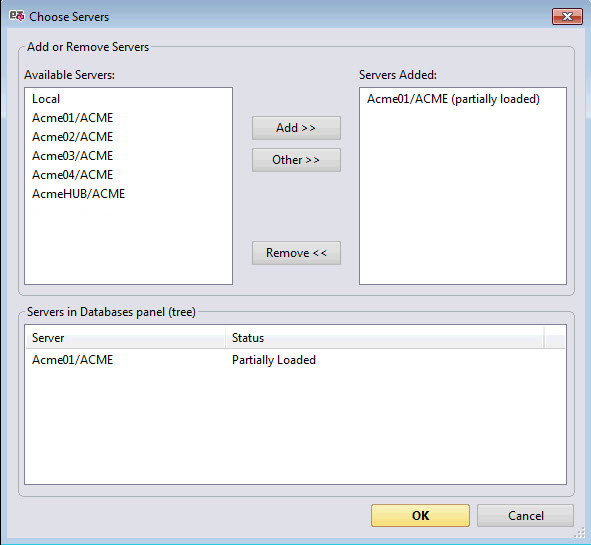Image resolution: width=591 pixels, height=545 pixels.
Task: Select Acme02/ACME server
Action: click(x=72, y=136)
